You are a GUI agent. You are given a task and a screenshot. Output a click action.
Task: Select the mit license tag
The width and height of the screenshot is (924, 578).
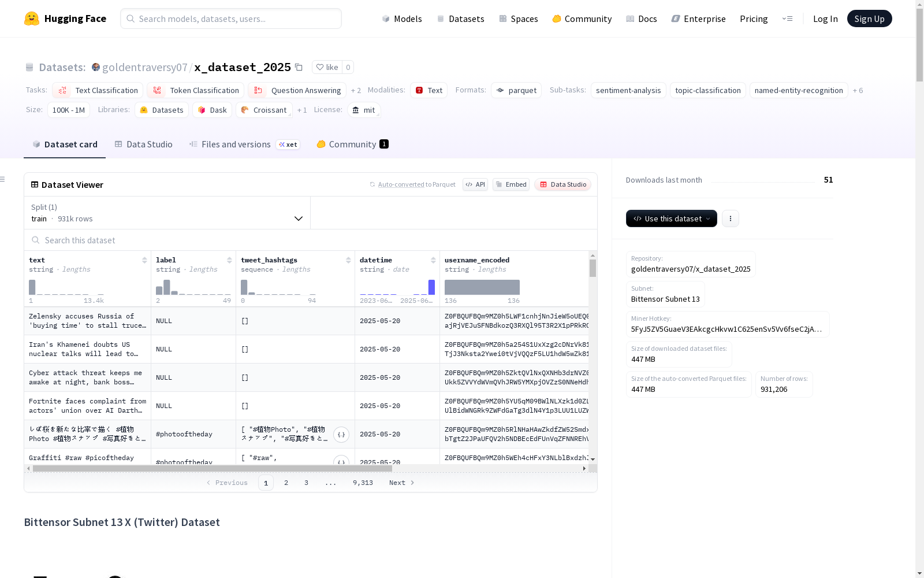[x=364, y=110]
